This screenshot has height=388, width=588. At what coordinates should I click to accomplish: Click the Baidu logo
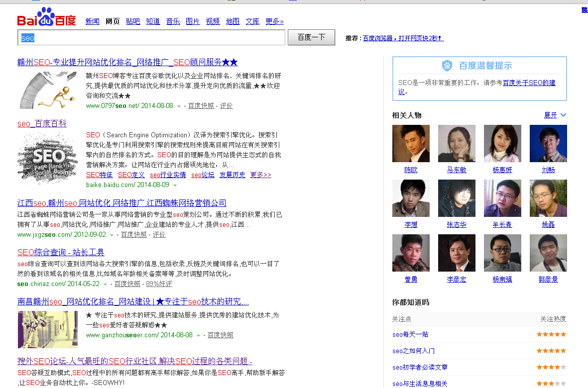(x=46, y=17)
